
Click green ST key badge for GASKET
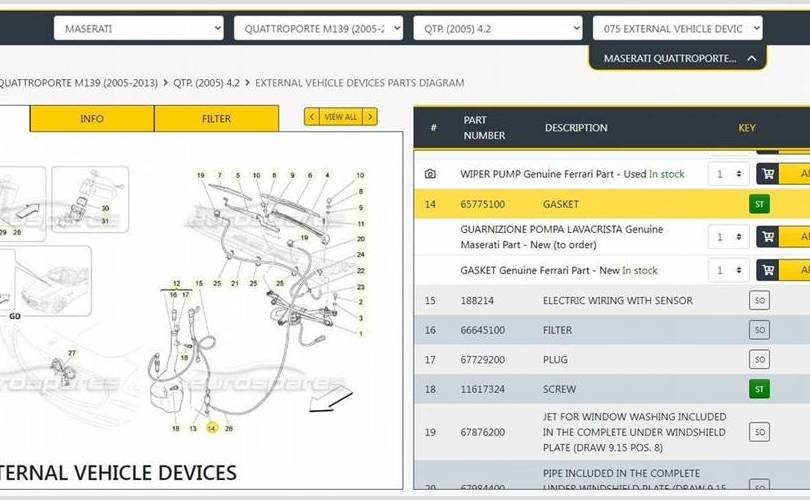pos(759,204)
